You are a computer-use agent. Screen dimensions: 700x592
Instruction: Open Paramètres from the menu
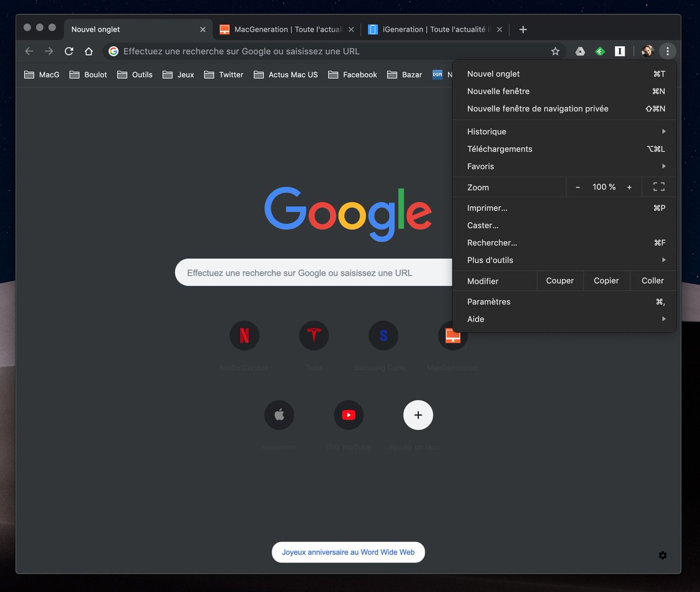564,302
